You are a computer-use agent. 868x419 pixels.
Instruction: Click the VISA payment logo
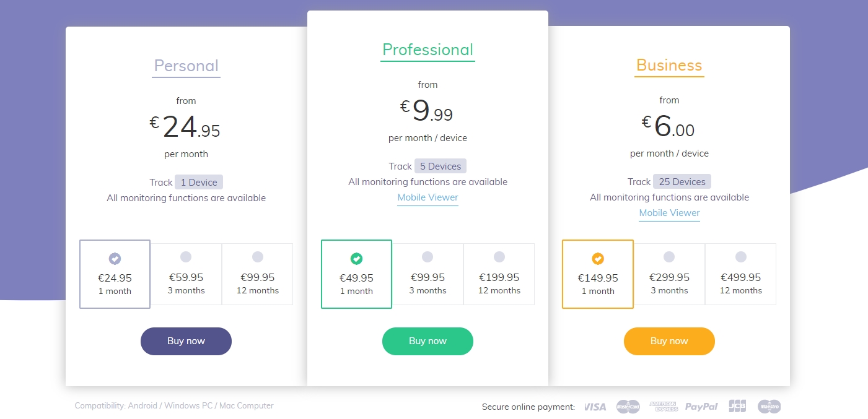(595, 407)
